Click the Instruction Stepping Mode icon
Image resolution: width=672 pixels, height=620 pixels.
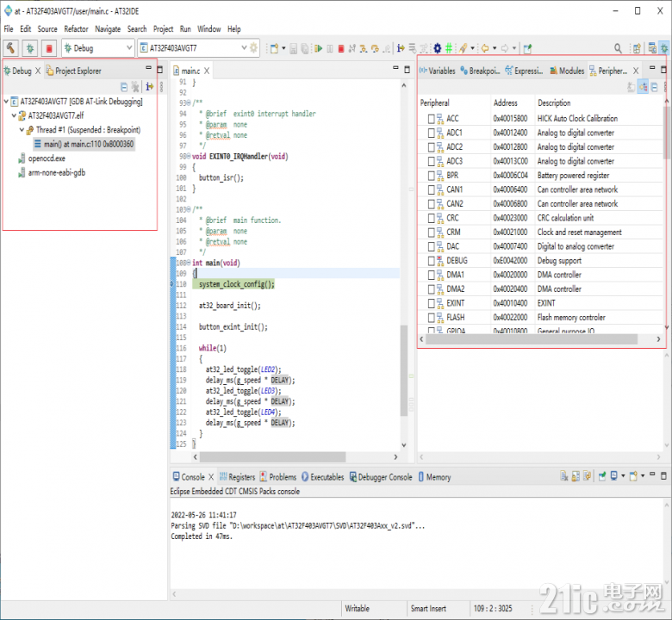[x=401, y=48]
